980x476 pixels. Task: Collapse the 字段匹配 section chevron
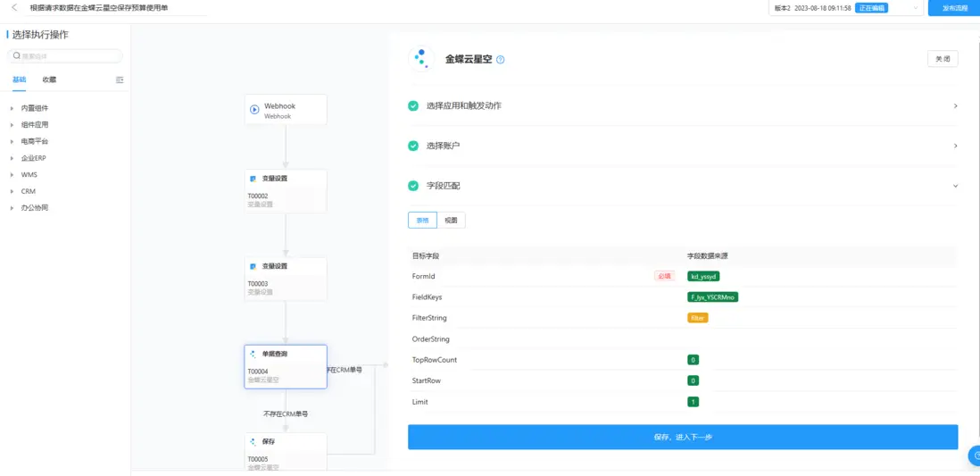coord(955,186)
